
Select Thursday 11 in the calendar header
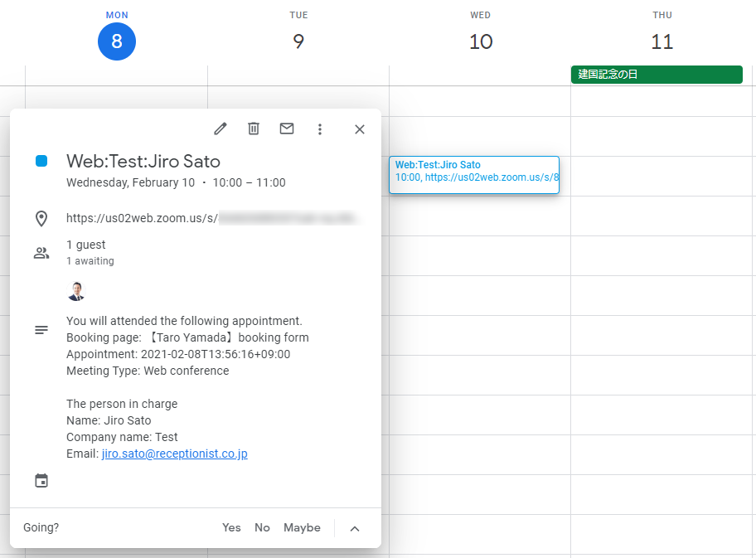pos(661,41)
